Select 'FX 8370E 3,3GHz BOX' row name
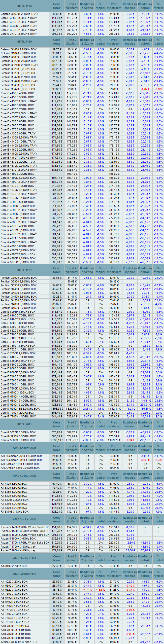Image resolution: width=164 pixels, height=644 pixels. [15, 512]
